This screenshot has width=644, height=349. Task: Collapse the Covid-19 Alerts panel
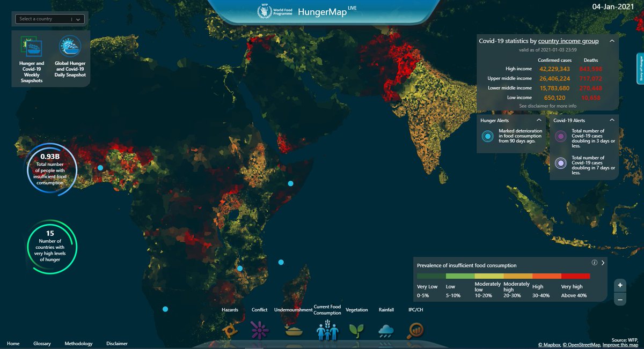611,121
